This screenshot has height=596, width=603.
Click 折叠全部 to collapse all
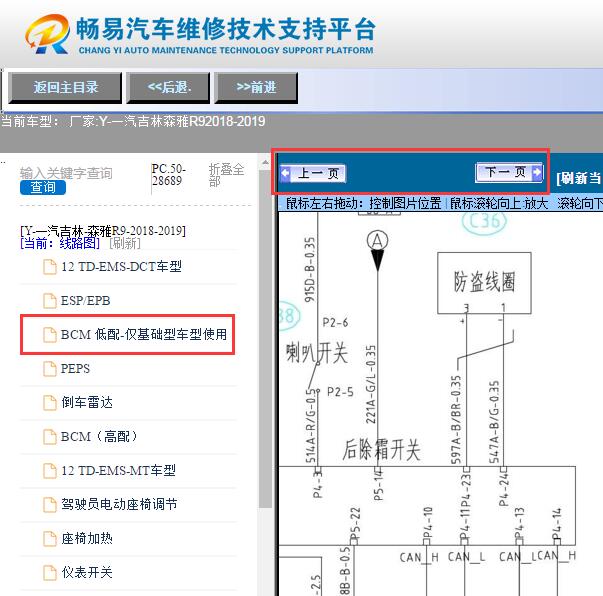click(x=226, y=175)
